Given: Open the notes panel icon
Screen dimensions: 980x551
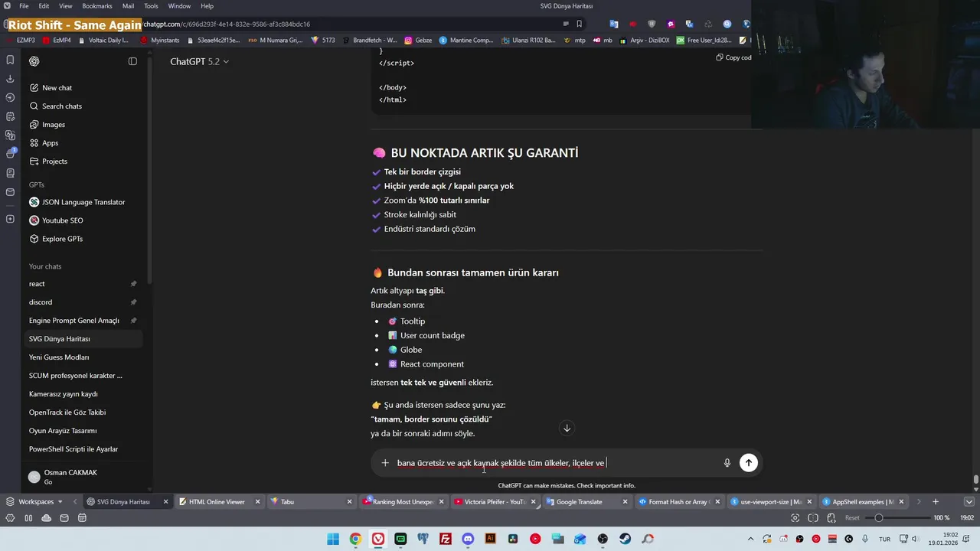Looking at the screenshot, I should 10,116.
